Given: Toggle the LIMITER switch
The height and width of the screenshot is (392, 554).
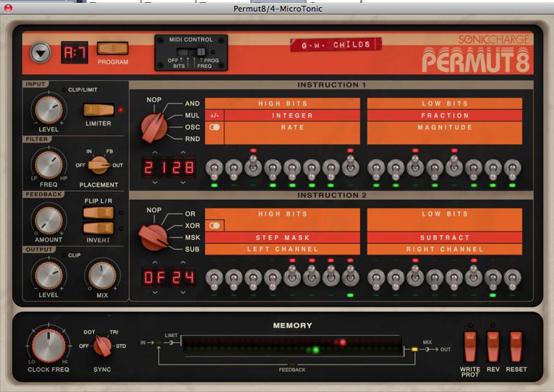Looking at the screenshot, I should click(98, 110).
